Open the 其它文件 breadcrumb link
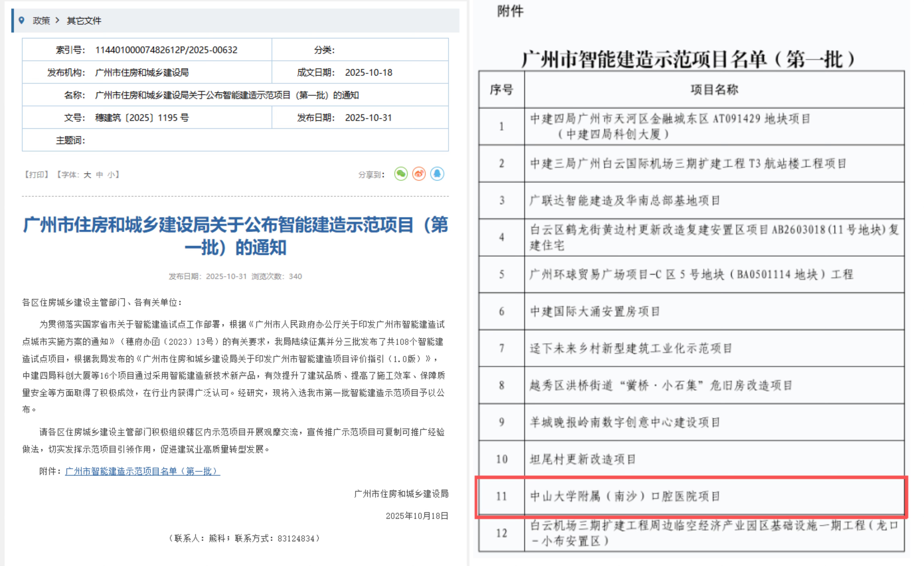The image size is (924, 566). click(x=84, y=21)
